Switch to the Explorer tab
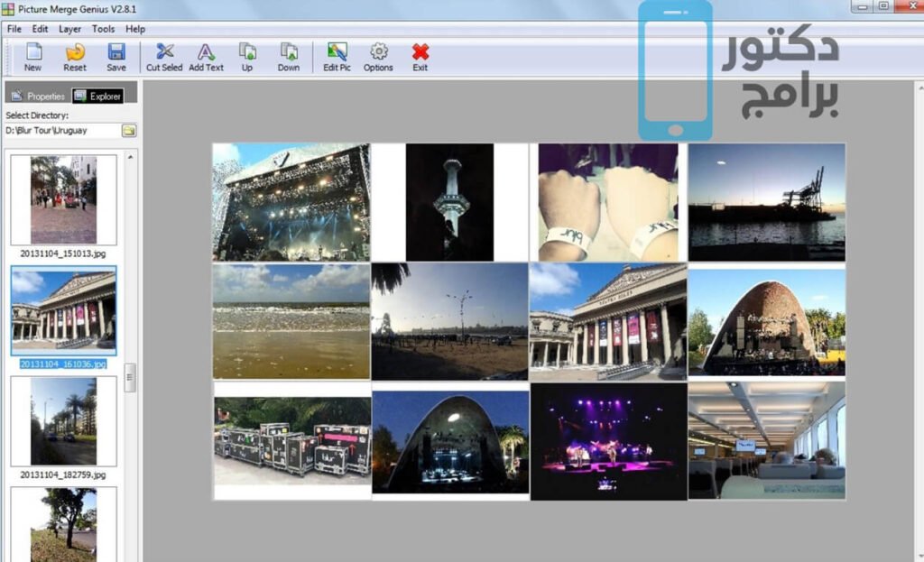924x562 pixels. point(97,96)
